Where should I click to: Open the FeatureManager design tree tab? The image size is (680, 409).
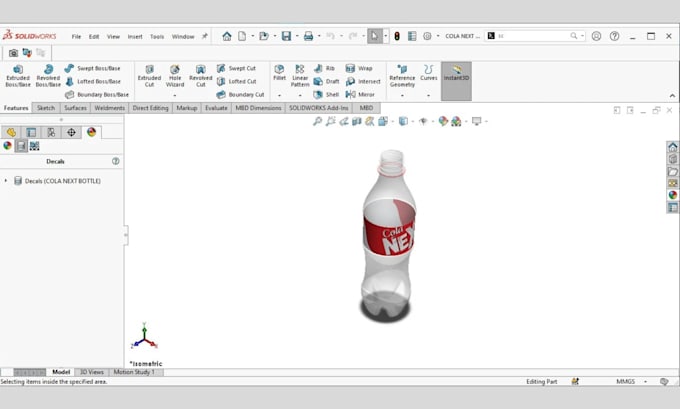(11, 132)
